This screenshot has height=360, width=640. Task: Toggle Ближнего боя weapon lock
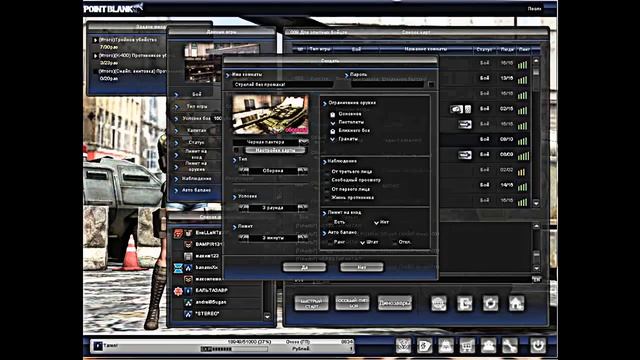coord(333,131)
